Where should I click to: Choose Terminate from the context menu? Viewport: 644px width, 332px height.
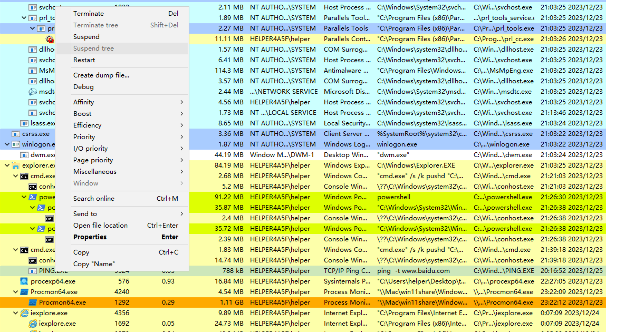tap(122, 13)
